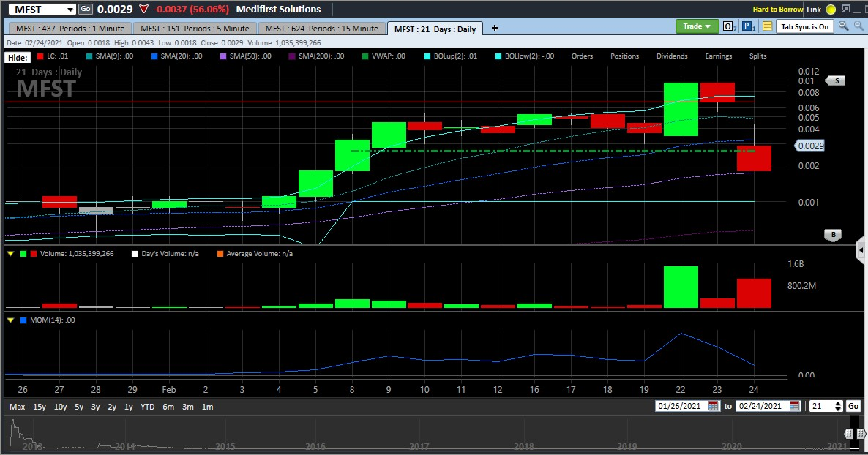Switch to MFST 15 Minute tab
The height and width of the screenshot is (455, 868).
(322, 29)
